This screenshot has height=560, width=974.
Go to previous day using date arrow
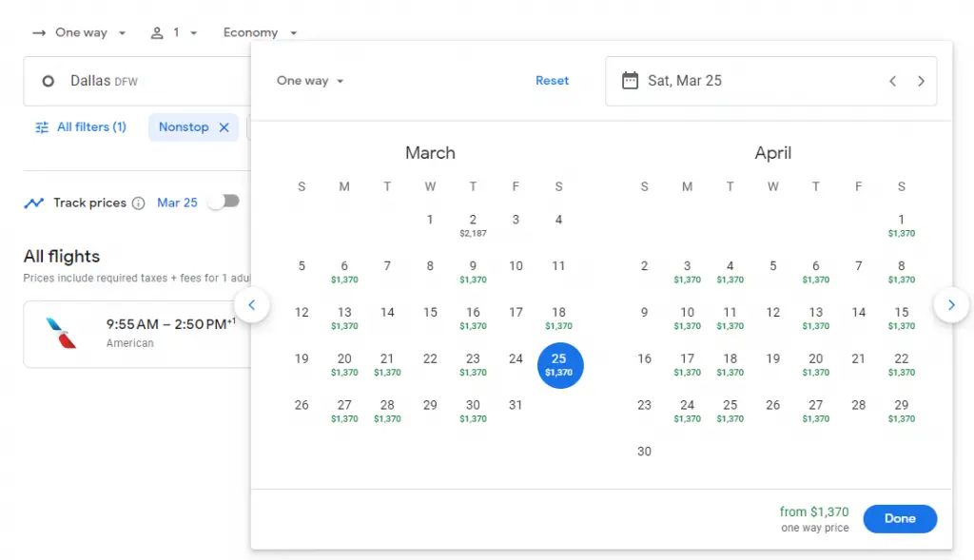pos(892,81)
